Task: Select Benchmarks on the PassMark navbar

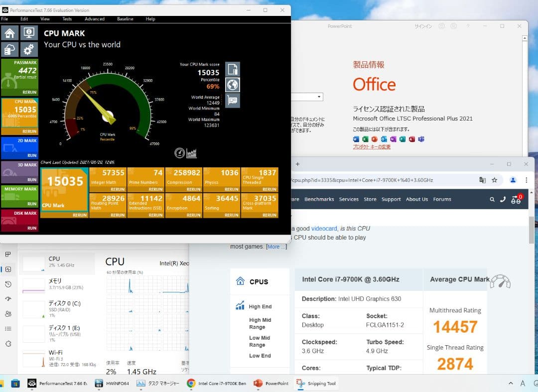Action: click(x=319, y=199)
